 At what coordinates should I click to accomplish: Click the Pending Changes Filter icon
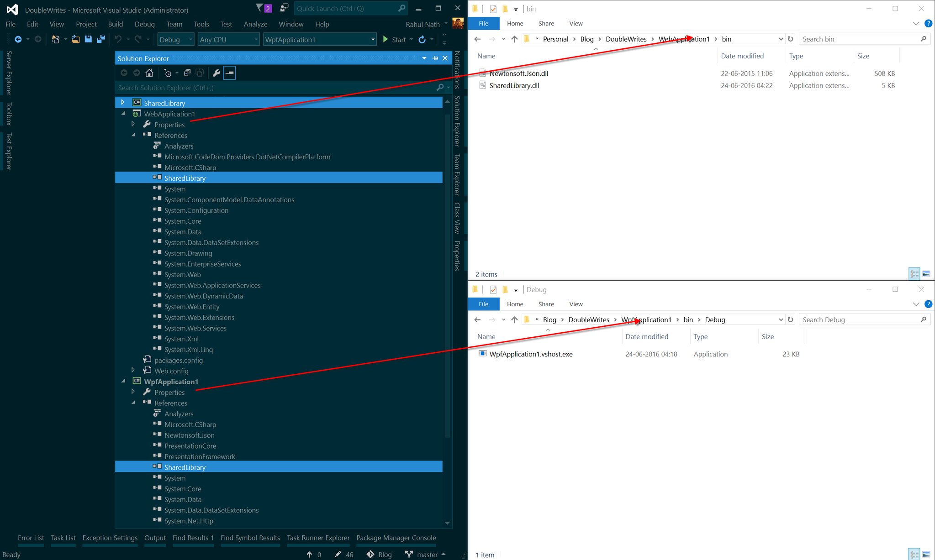[168, 73]
